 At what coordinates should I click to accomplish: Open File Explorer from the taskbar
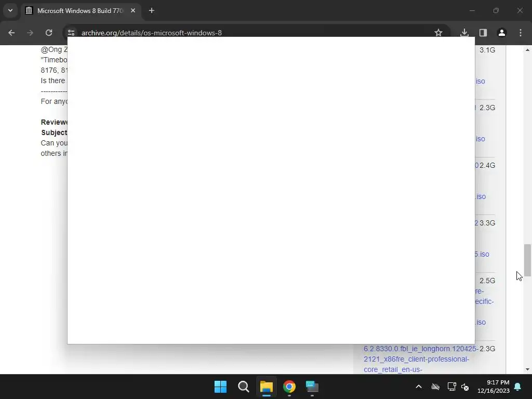pyautogui.click(x=267, y=387)
